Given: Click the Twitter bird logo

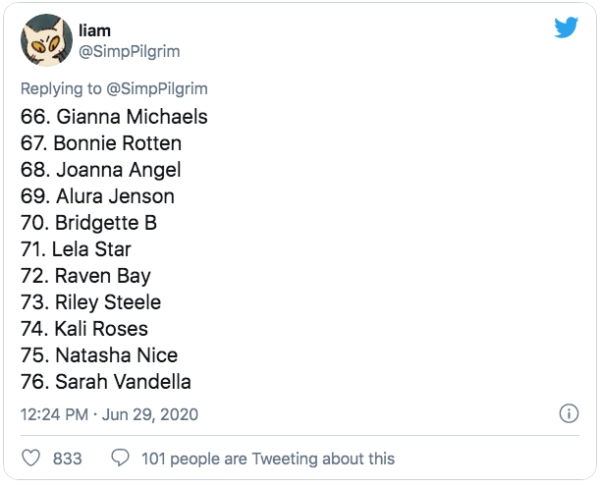Looking at the screenshot, I should (x=566, y=30).
